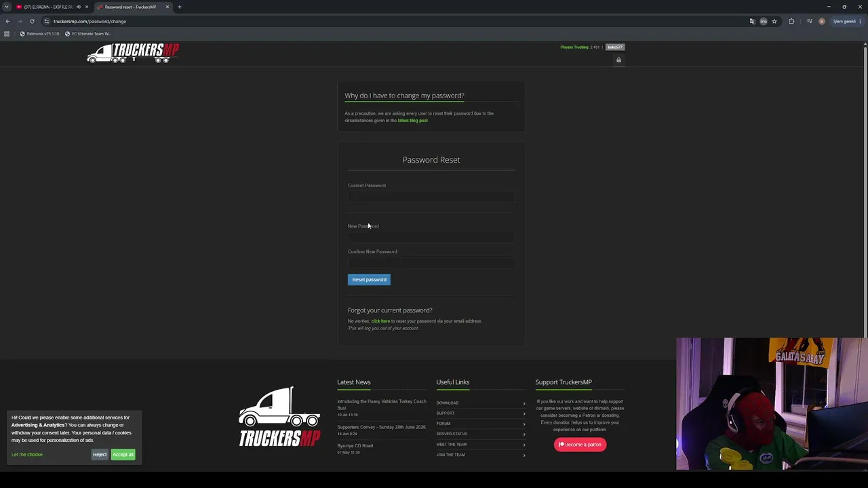Viewport: 868px width, 488px height.
Task: Focus the New Password field
Action: point(431,237)
